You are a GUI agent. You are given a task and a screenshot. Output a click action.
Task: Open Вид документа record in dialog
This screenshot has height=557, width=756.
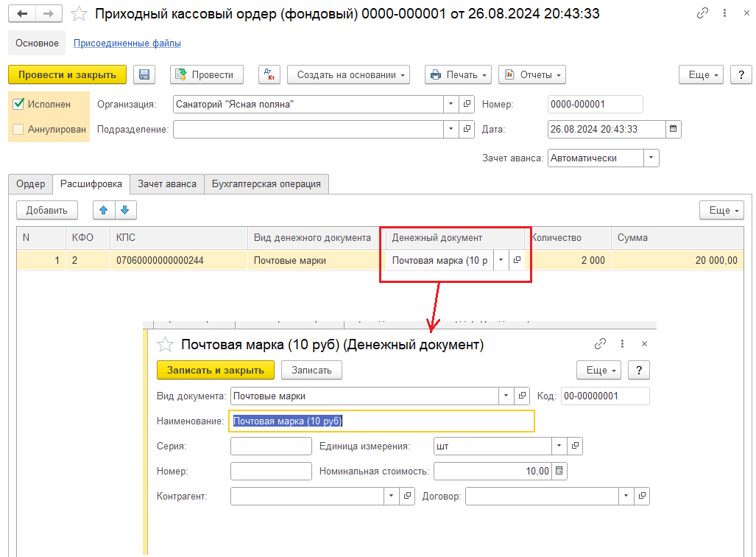point(522,396)
